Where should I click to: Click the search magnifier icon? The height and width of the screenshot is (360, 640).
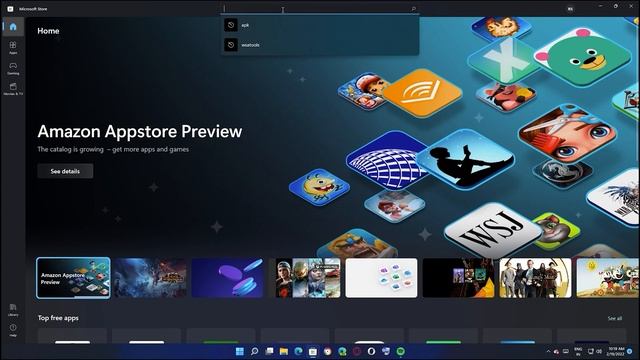413,9
